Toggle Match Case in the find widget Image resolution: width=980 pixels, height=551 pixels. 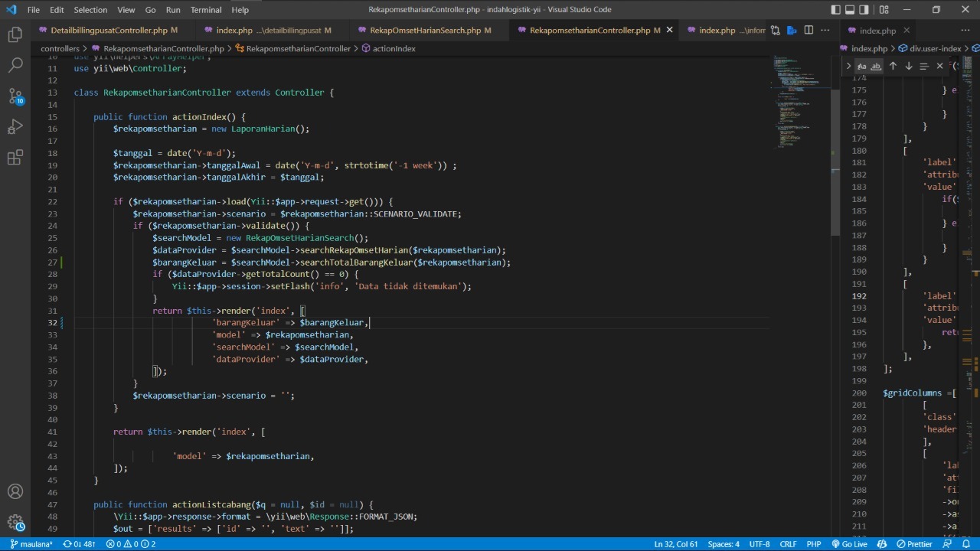(x=862, y=67)
